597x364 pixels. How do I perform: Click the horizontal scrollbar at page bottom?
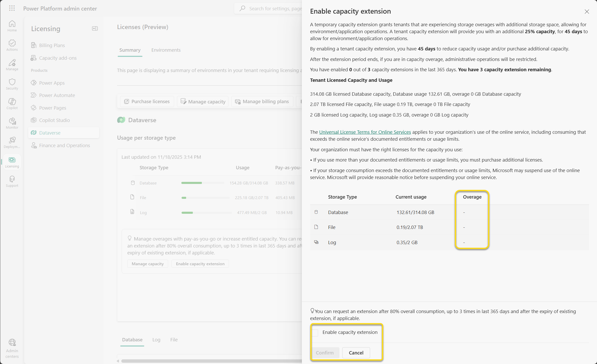pyautogui.click(x=211, y=361)
